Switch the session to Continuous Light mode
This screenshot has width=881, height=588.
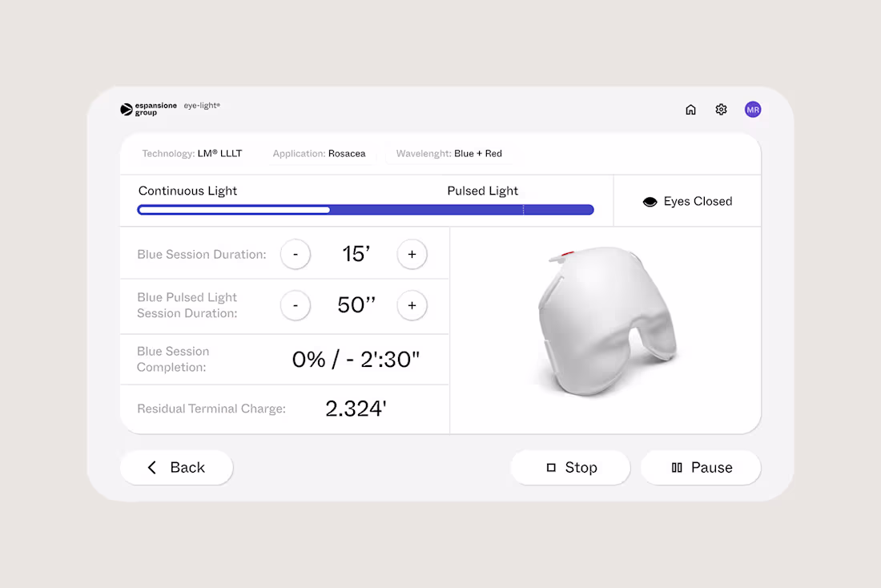pos(187,191)
